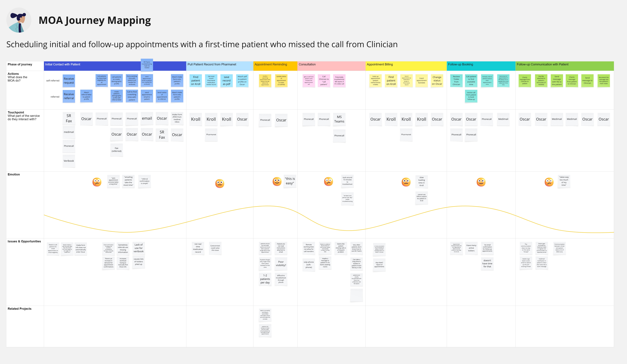The height and width of the screenshot is (364, 627).
Task: Select the "Find patient on Kroll" light-blue sticky note
Action: pos(196,81)
